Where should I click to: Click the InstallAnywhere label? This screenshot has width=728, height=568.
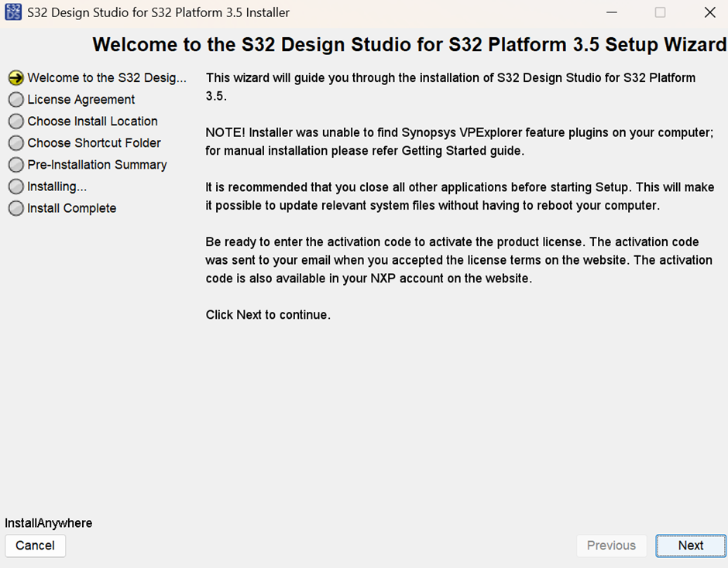(x=48, y=523)
